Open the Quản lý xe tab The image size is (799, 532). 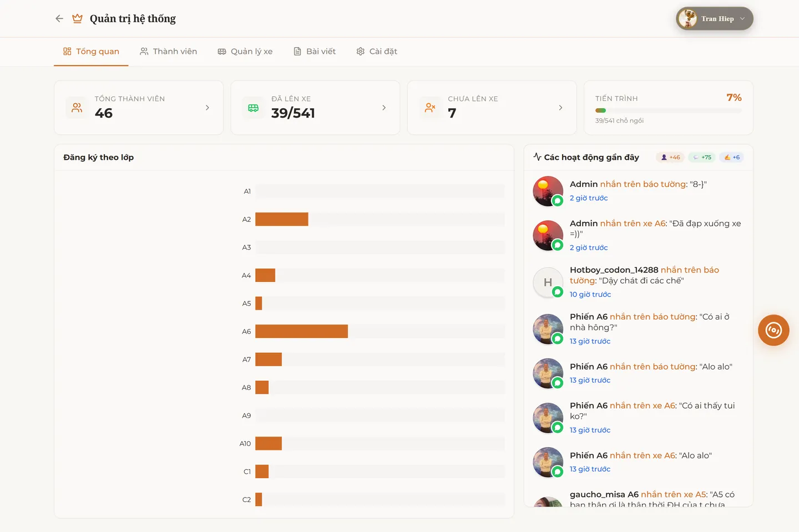click(x=245, y=52)
